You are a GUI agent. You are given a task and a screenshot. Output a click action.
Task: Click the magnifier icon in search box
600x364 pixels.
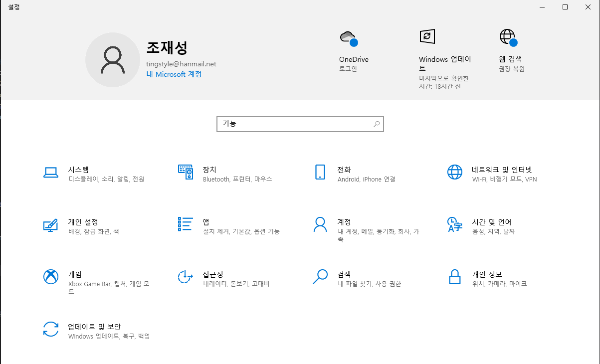377,124
